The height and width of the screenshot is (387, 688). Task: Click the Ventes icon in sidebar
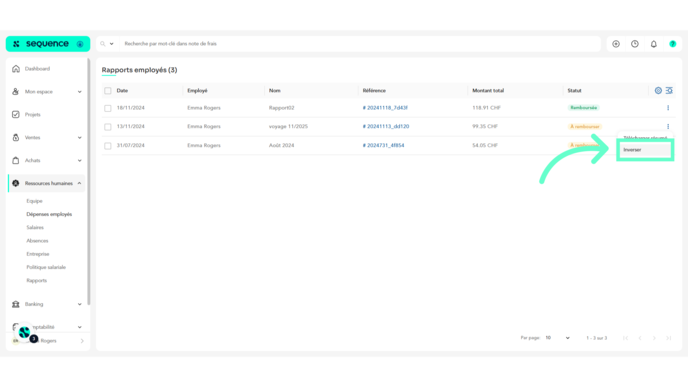16,137
